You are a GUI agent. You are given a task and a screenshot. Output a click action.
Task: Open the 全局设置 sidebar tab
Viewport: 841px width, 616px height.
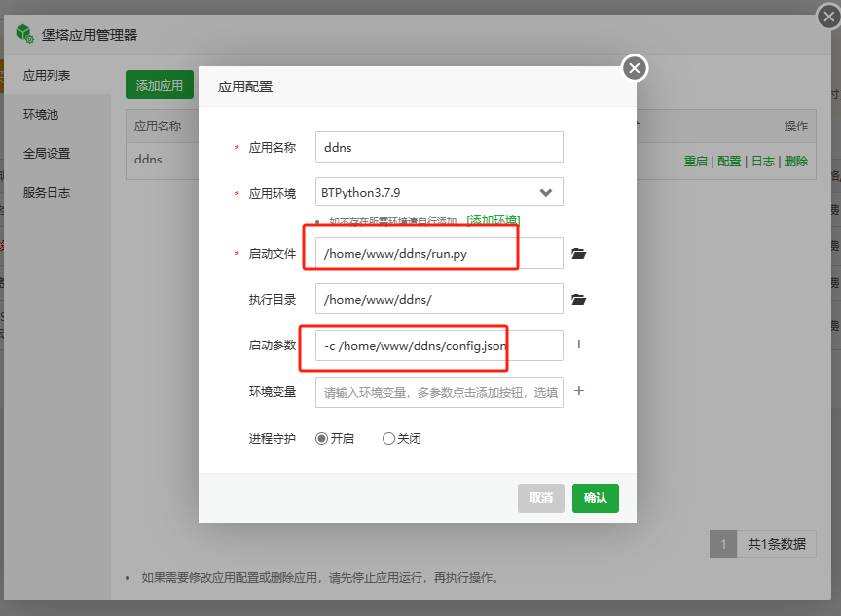(x=47, y=154)
